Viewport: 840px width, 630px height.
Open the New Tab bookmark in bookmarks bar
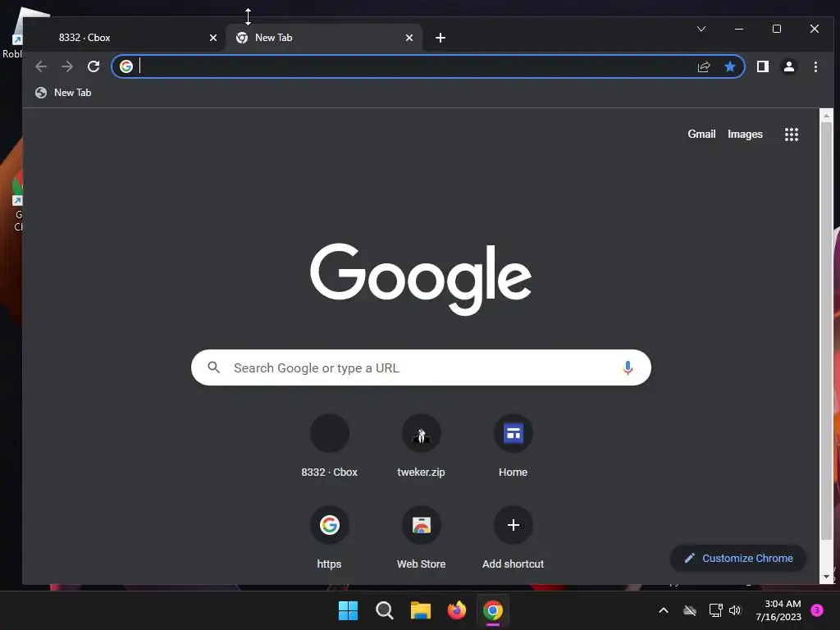click(63, 93)
